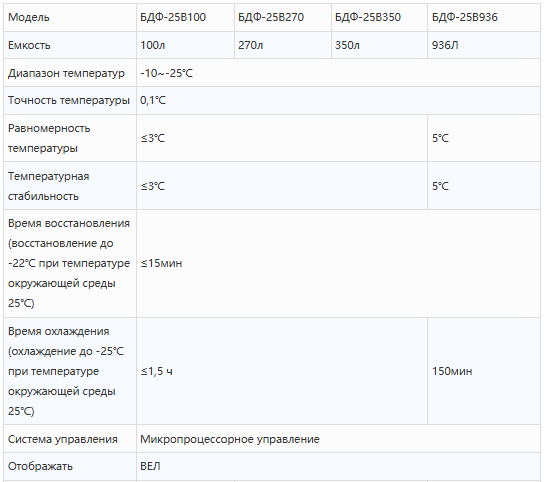545x482 pixels.
Task: Select the ВЕЛ display value
Action: tap(150, 466)
